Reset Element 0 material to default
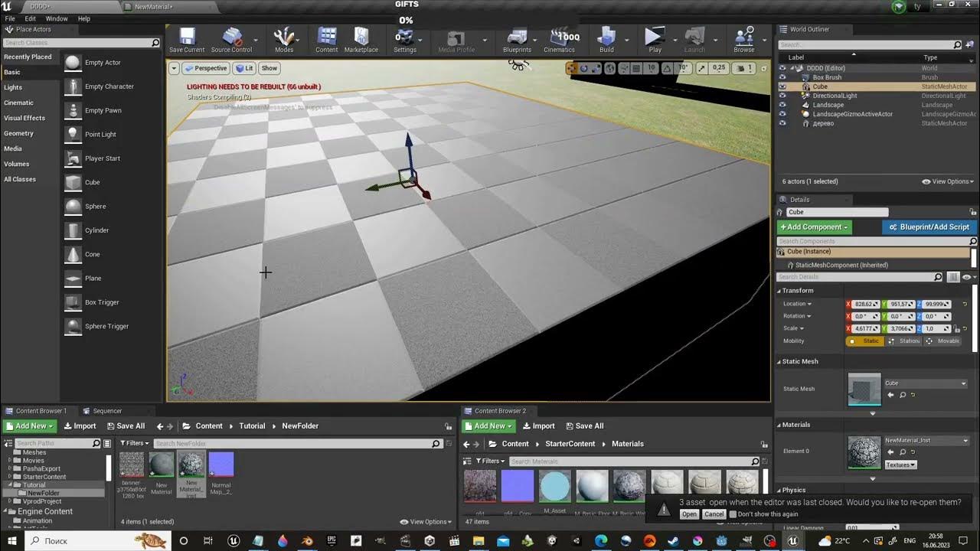Image resolution: width=980 pixels, height=551 pixels. click(x=914, y=452)
